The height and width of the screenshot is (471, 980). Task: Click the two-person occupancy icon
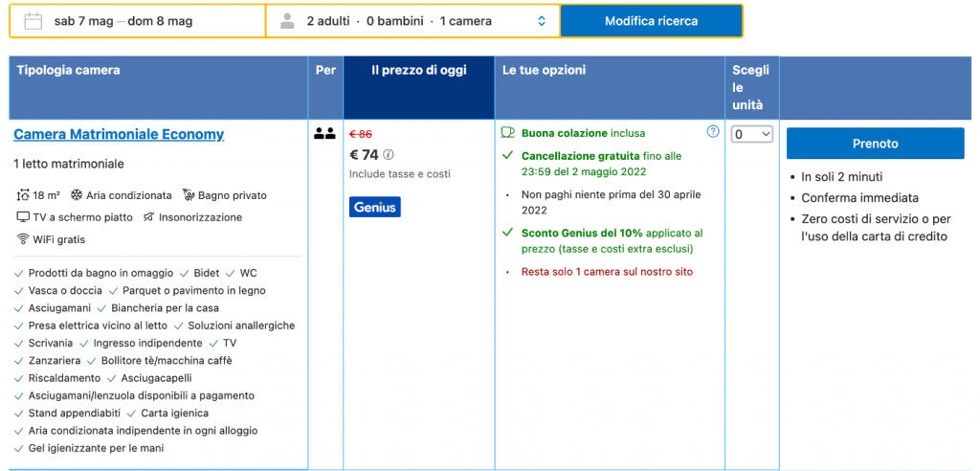(x=324, y=134)
